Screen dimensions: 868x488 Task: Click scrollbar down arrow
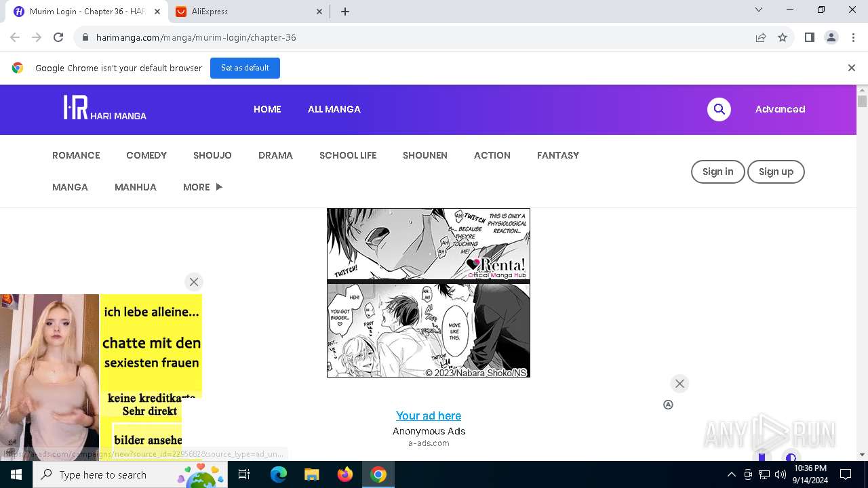(862, 455)
